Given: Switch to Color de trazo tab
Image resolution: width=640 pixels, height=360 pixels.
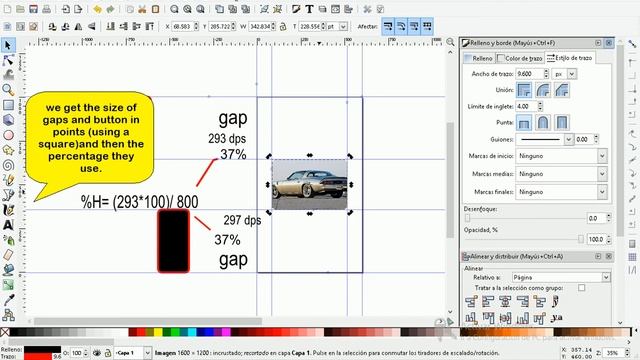Looking at the screenshot, I should 520,58.
